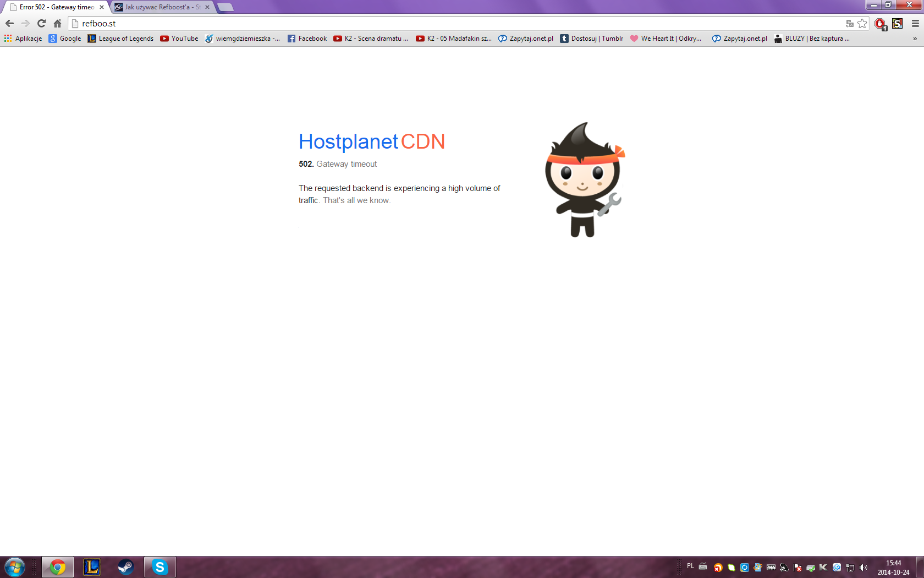924x578 pixels.
Task: Open the wiemgdziemieszka bookmark
Action: pyautogui.click(x=243, y=39)
